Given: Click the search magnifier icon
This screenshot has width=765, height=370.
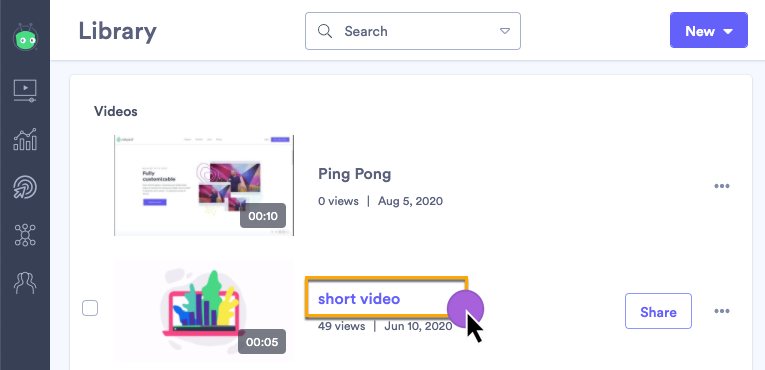Looking at the screenshot, I should 325,31.
